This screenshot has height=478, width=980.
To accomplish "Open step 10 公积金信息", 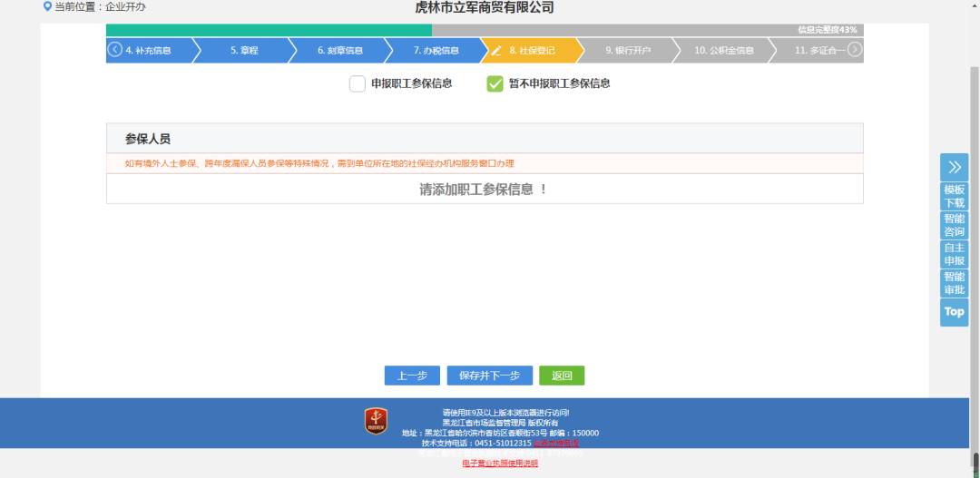I will [724, 51].
